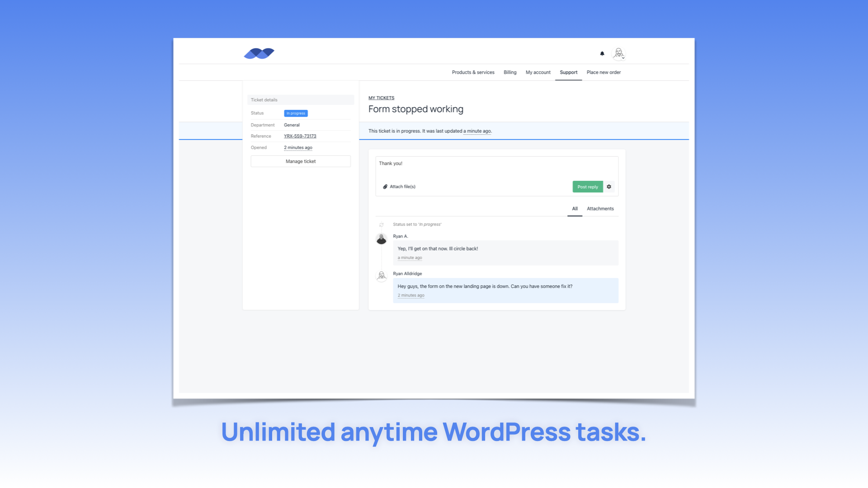Open the My account menu
This screenshot has height=488, width=868.
click(538, 72)
